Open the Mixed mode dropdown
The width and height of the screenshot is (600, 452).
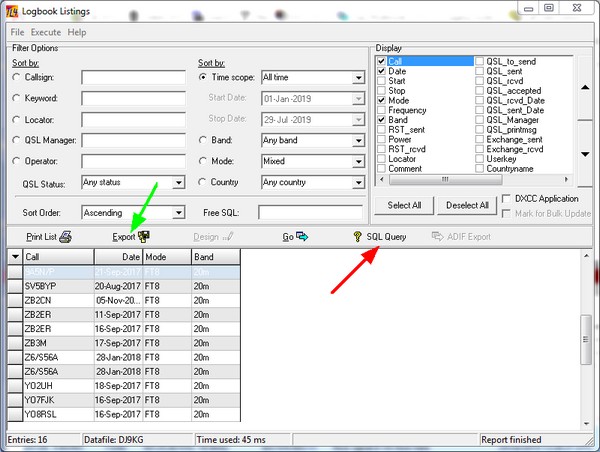pyautogui.click(x=358, y=162)
